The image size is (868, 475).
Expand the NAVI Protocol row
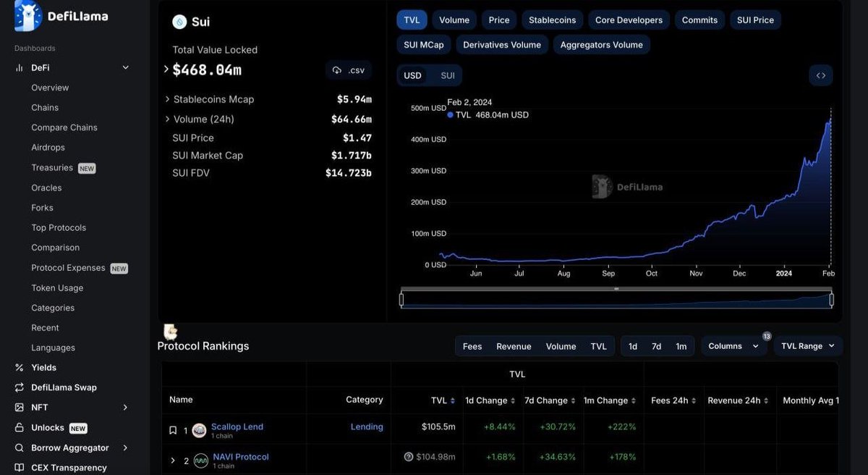pyautogui.click(x=172, y=461)
